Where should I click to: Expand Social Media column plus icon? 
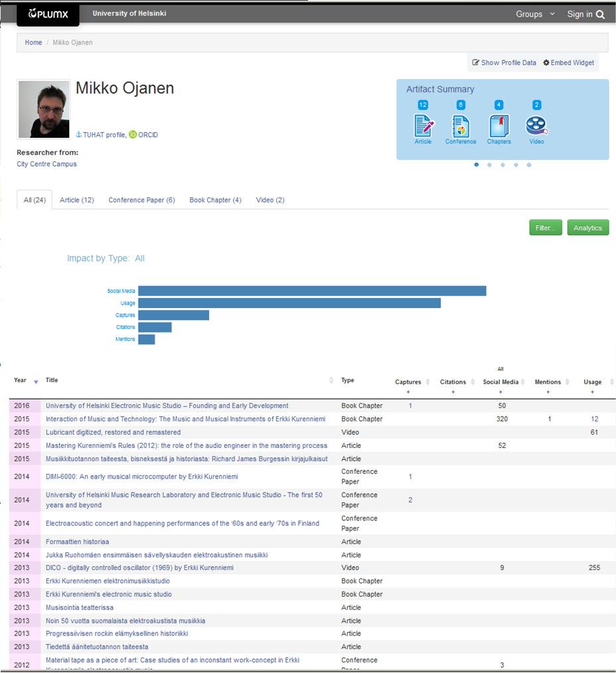point(501,392)
